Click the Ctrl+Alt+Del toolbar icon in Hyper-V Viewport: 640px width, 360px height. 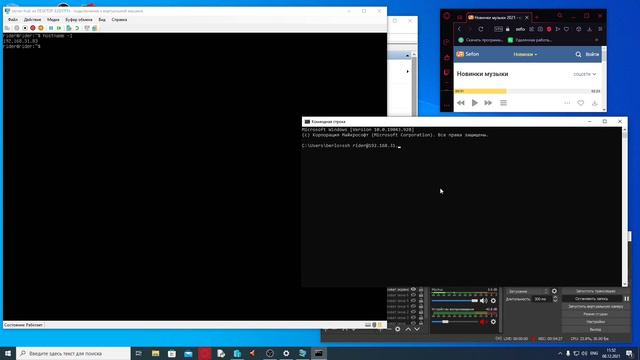coord(7,28)
